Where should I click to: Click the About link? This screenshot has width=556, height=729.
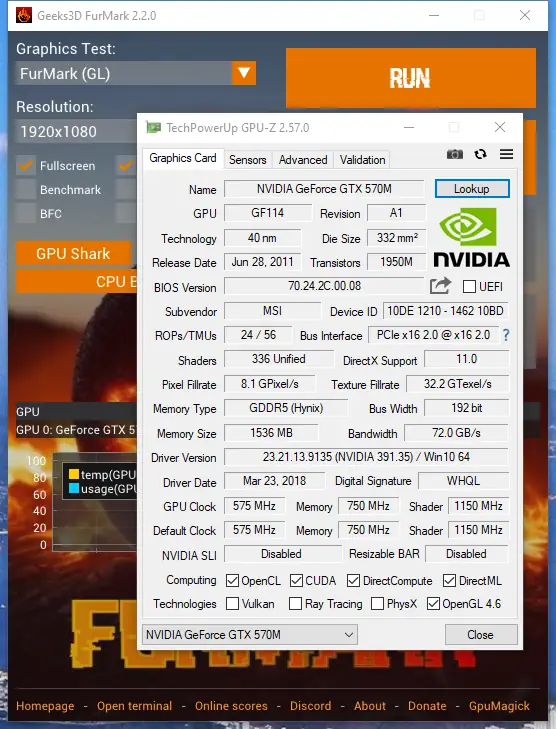[370, 706]
